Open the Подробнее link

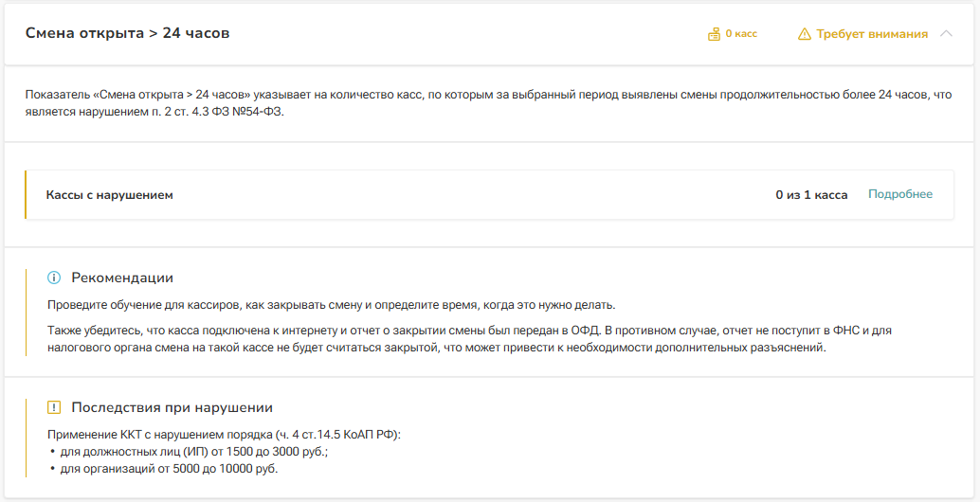(900, 194)
